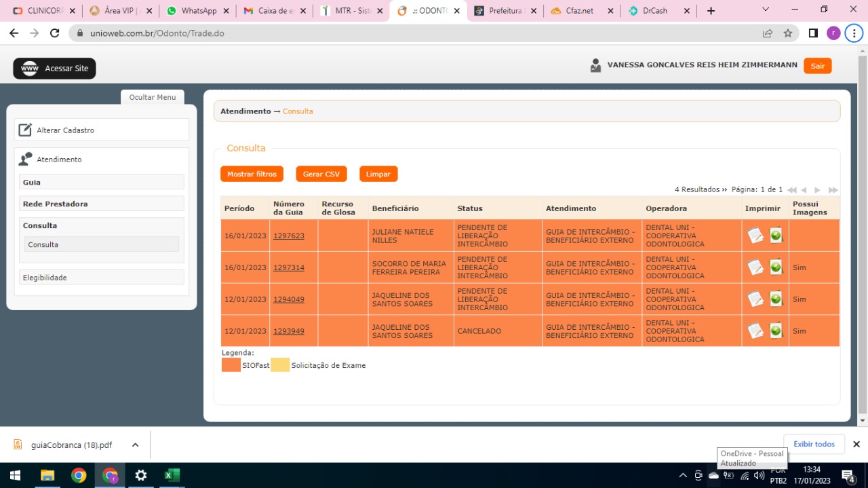Click the next page arrow in pagination
This screenshot has width=868, height=488.
(818, 190)
